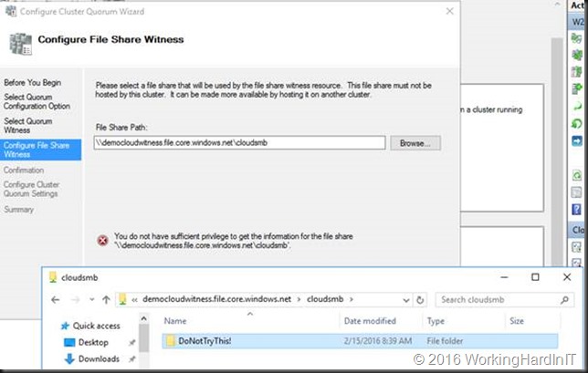
Task: Click the File folder type cell
Action: coord(445,341)
